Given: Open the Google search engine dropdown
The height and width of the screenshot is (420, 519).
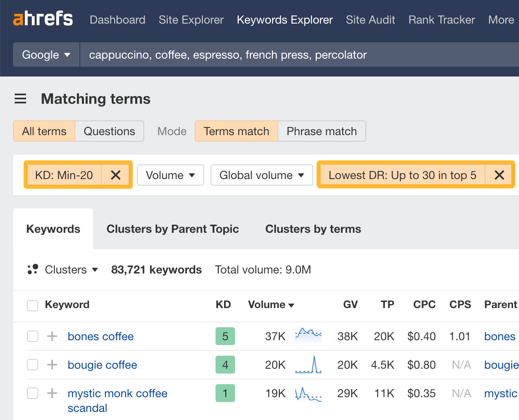Looking at the screenshot, I should tap(46, 55).
